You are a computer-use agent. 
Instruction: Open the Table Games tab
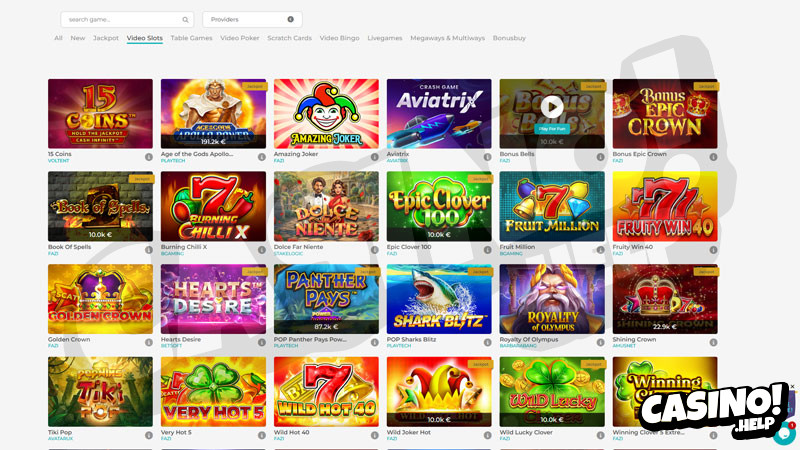pyautogui.click(x=191, y=38)
